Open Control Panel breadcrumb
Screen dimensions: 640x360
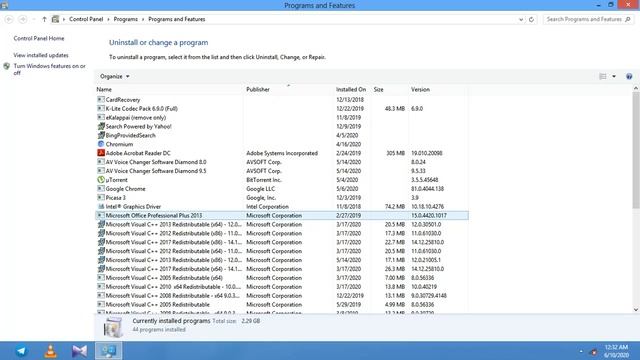click(86, 19)
